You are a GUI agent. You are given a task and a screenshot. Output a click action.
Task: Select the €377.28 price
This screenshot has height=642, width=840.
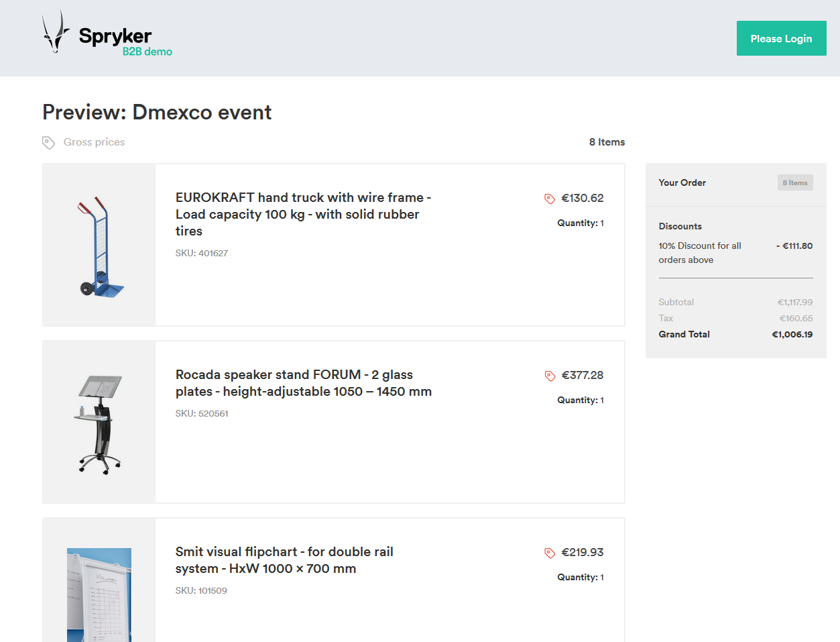coord(583,375)
